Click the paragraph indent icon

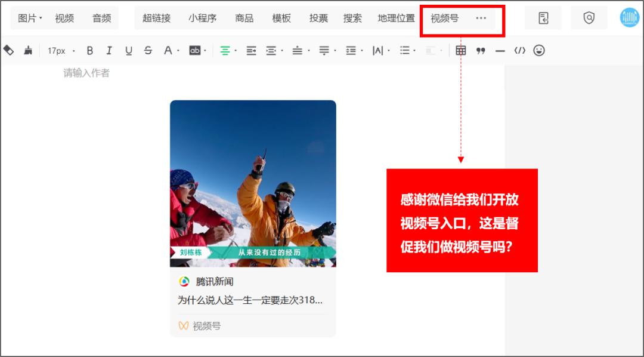(x=271, y=51)
